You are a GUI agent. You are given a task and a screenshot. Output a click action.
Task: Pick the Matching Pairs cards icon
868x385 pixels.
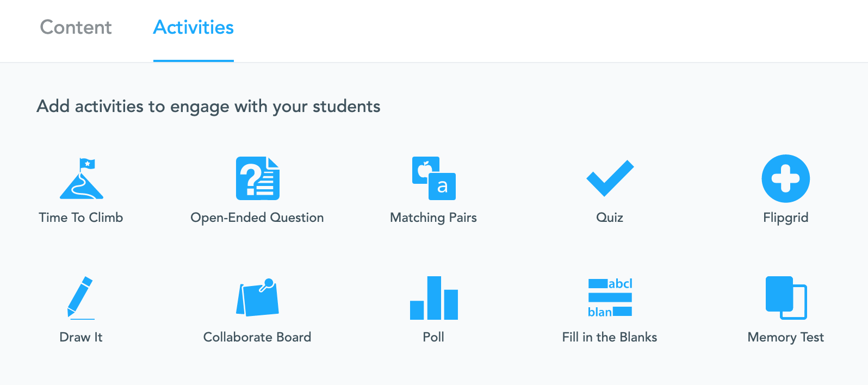click(x=433, y=178)
